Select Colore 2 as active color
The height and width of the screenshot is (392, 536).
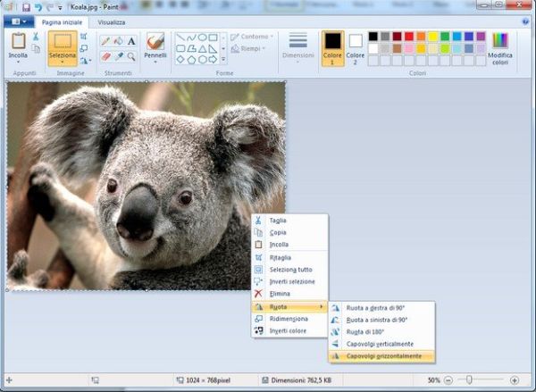pos(356,48)
